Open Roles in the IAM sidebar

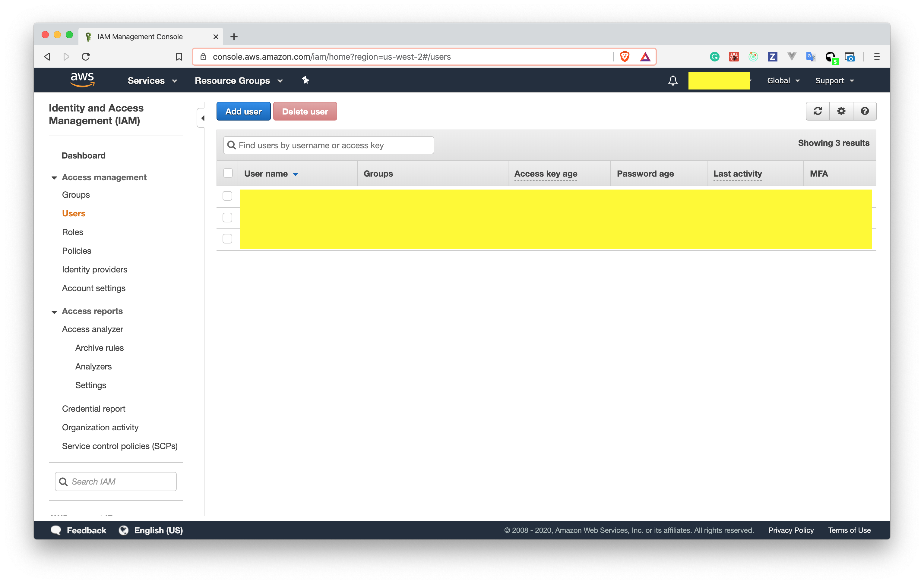coord(72,232)
